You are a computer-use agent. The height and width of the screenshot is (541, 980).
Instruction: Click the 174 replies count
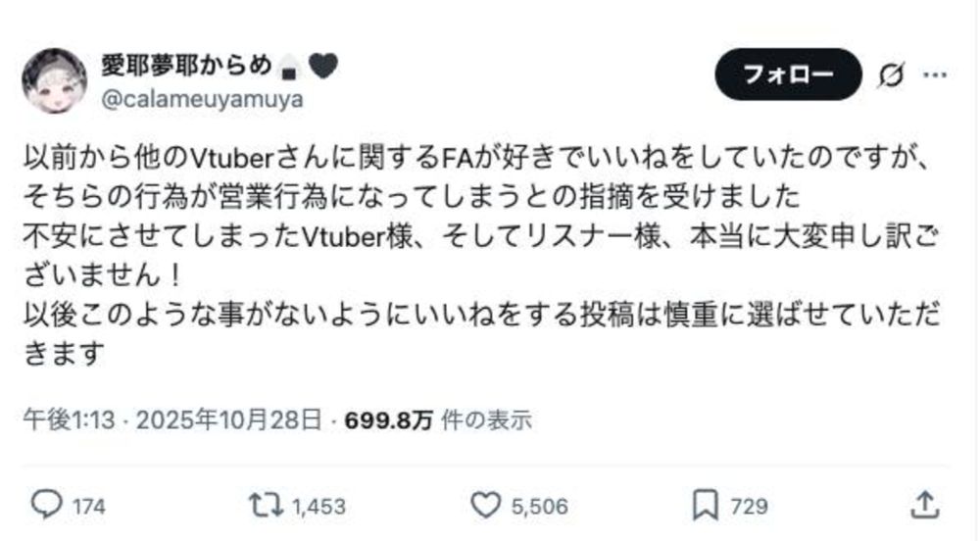[x=89, y=506]
